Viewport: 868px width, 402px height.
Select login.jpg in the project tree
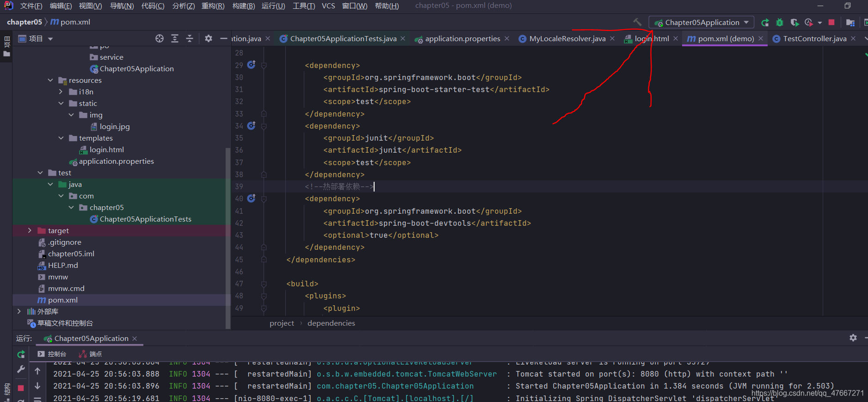(x=115, y=126)
